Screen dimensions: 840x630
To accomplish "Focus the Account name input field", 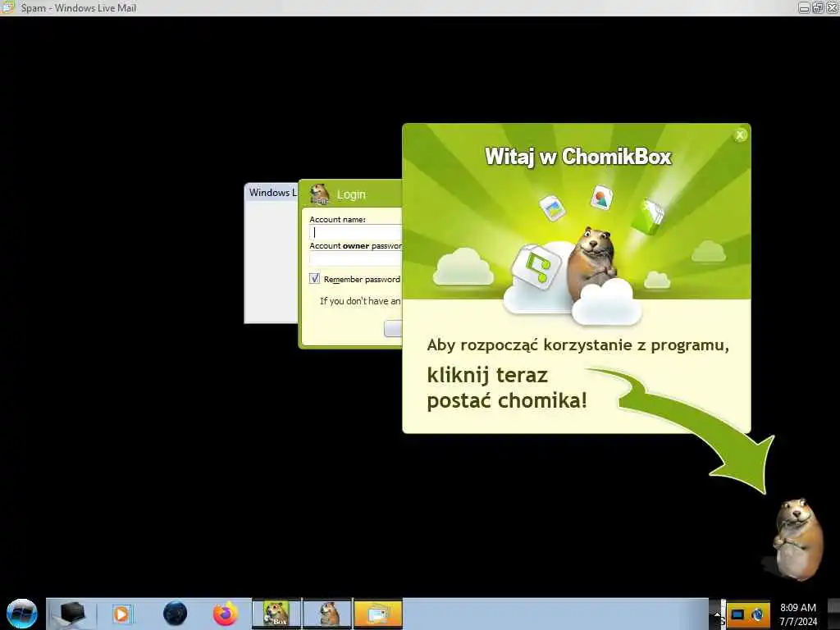I will 355,232.
